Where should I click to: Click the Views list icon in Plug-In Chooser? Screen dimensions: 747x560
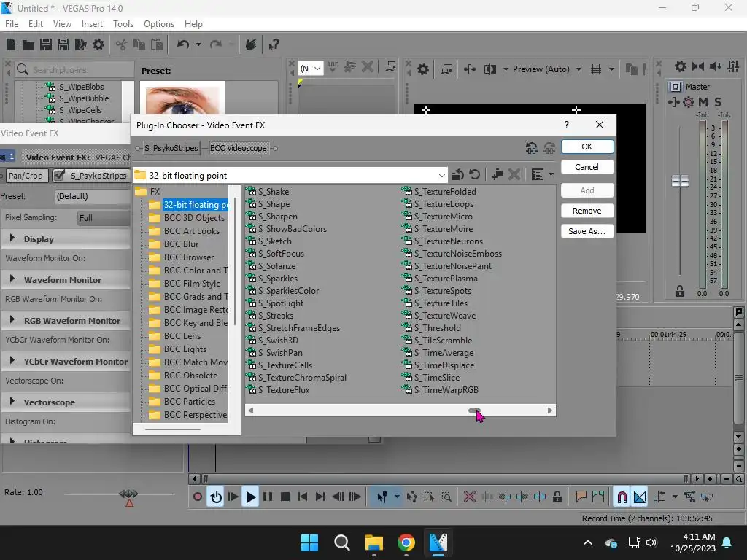click(538, 175)
